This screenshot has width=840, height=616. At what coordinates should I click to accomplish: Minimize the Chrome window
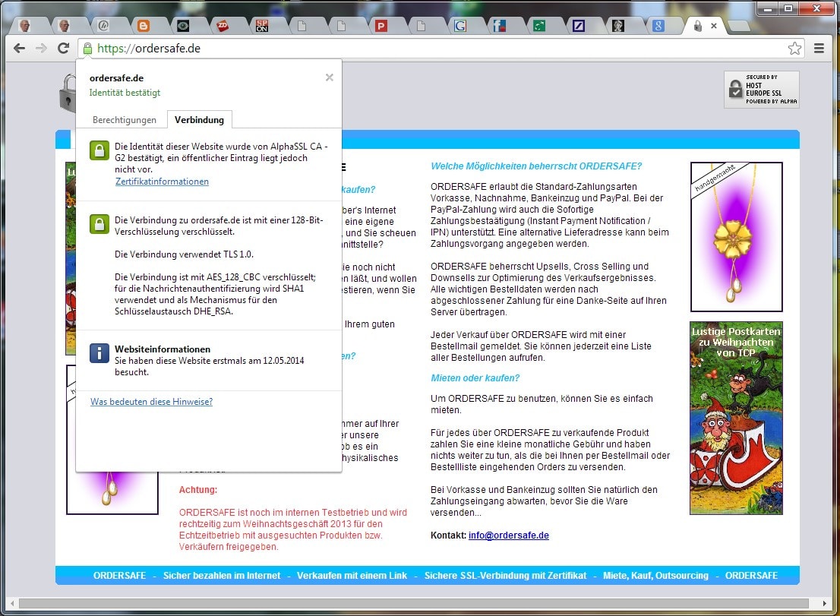(x=769, y=8)
